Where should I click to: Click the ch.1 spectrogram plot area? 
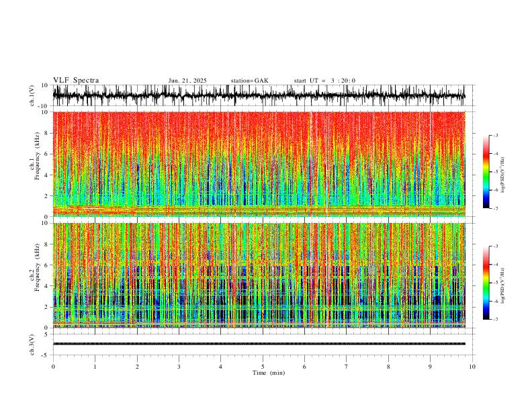259,164
